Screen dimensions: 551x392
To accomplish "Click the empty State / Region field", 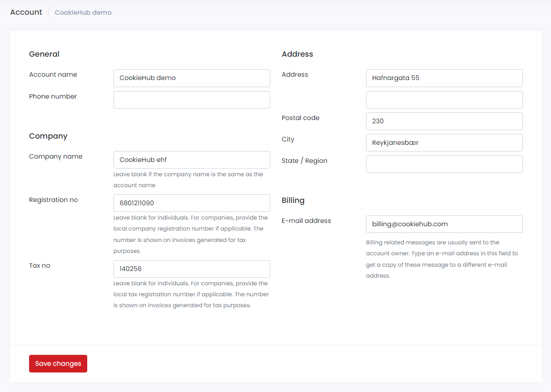I will click(444, 164).
